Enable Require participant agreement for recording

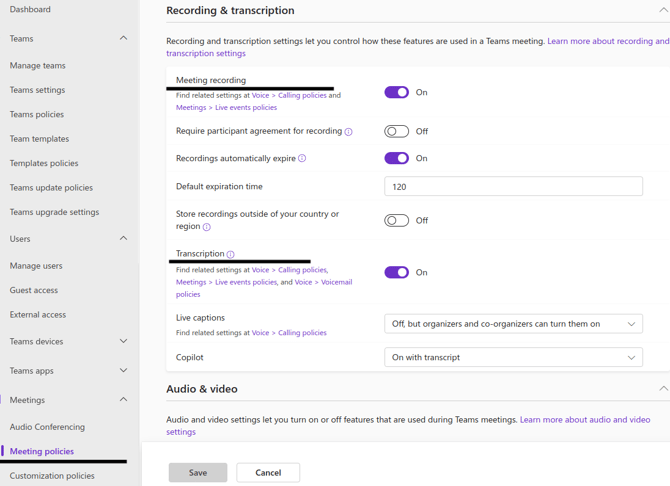pos(397,131)
